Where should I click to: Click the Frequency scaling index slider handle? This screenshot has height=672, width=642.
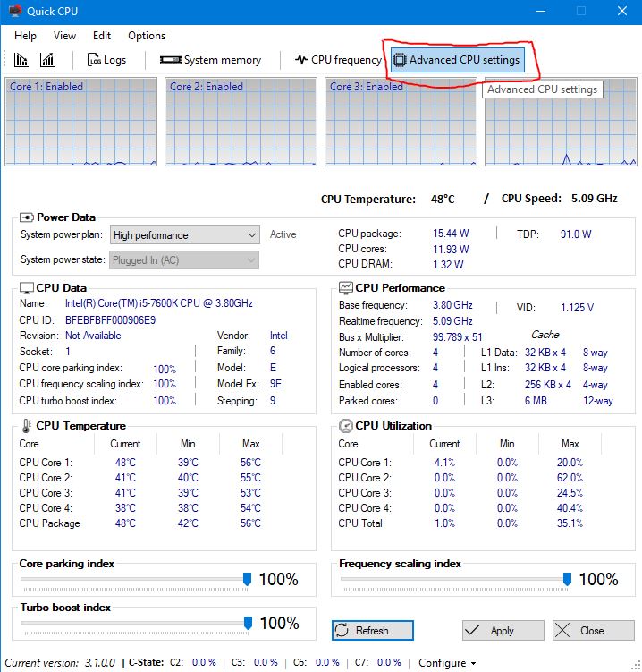567,579
